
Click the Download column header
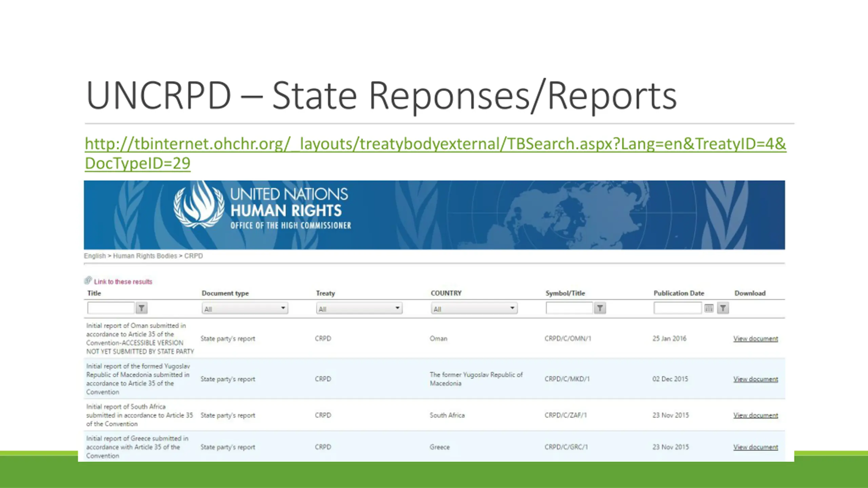(x=750, y=293)
